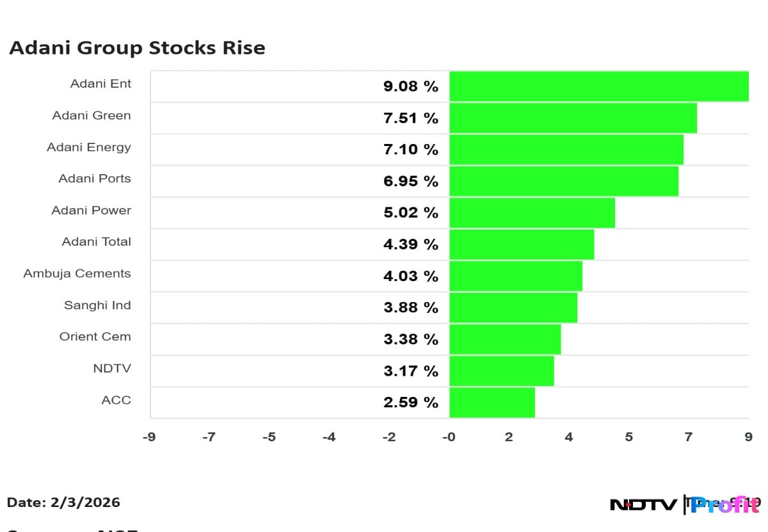768x532 pixels.
Task: Click the Ambuja Cements axis label
Action: [x=77, y=273]
